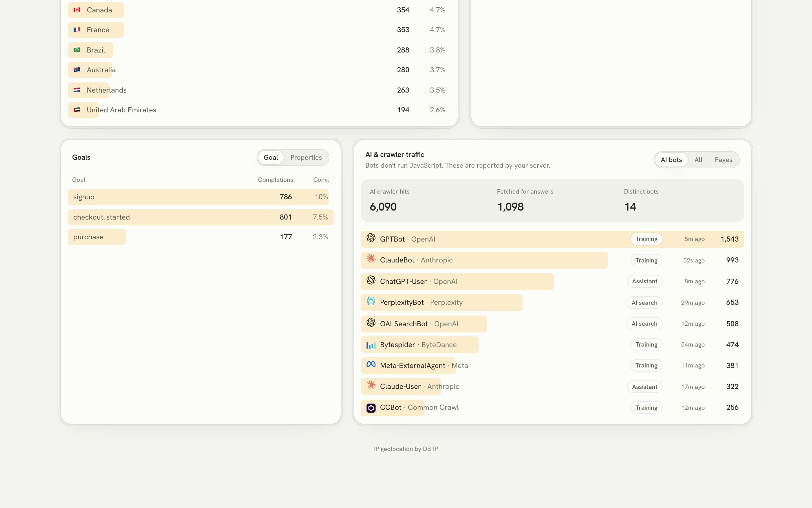Filter by Australia country row

click(259, 70)
